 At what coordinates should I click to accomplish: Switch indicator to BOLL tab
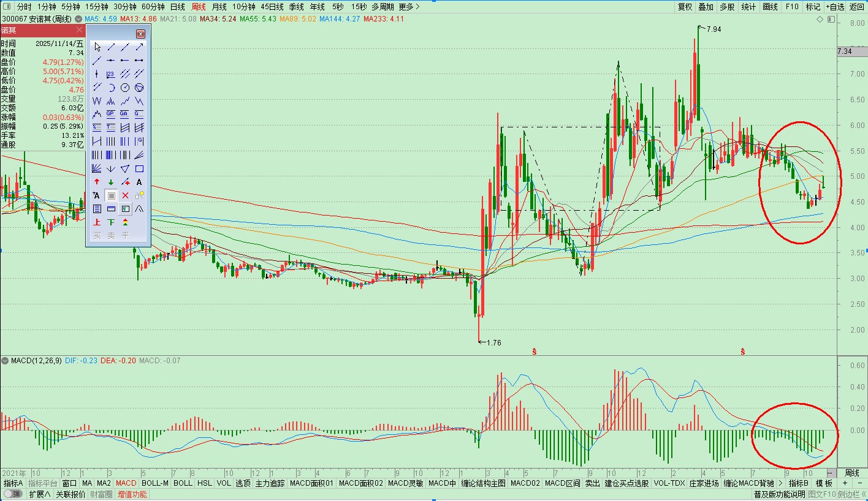coord(183,483)
